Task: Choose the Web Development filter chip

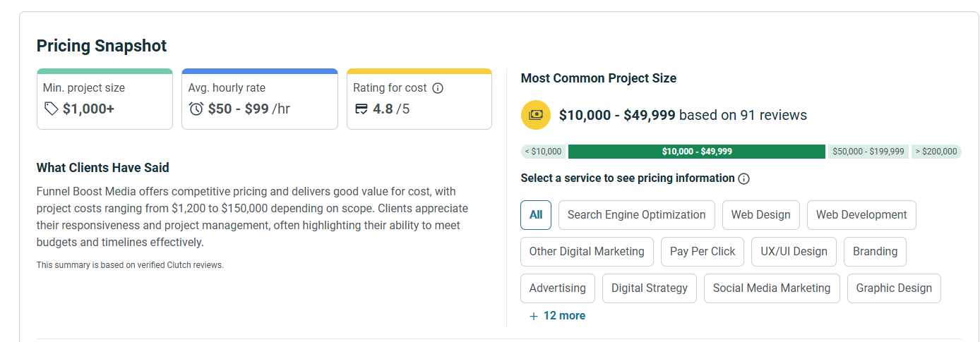Action: (861, 215)
